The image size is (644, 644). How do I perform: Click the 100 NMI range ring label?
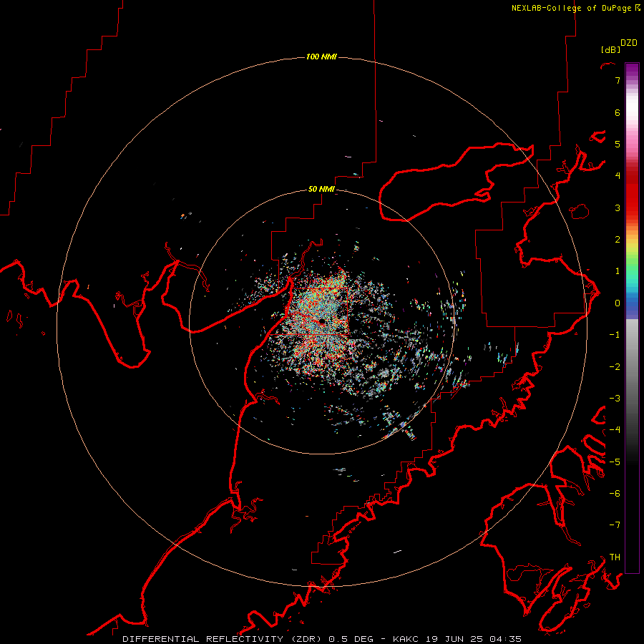[321, 57]
